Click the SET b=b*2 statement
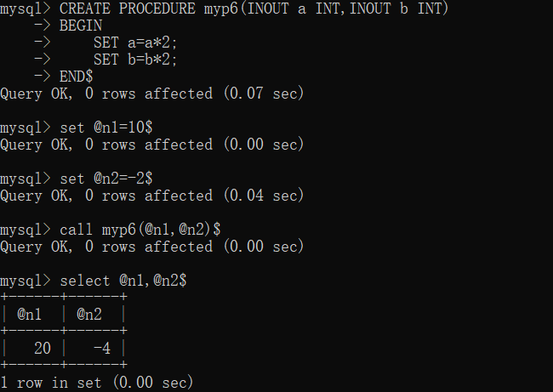Image resolution: width=553 pixels, height=392 pixels. pyautogui.click(x=135, y=60)
